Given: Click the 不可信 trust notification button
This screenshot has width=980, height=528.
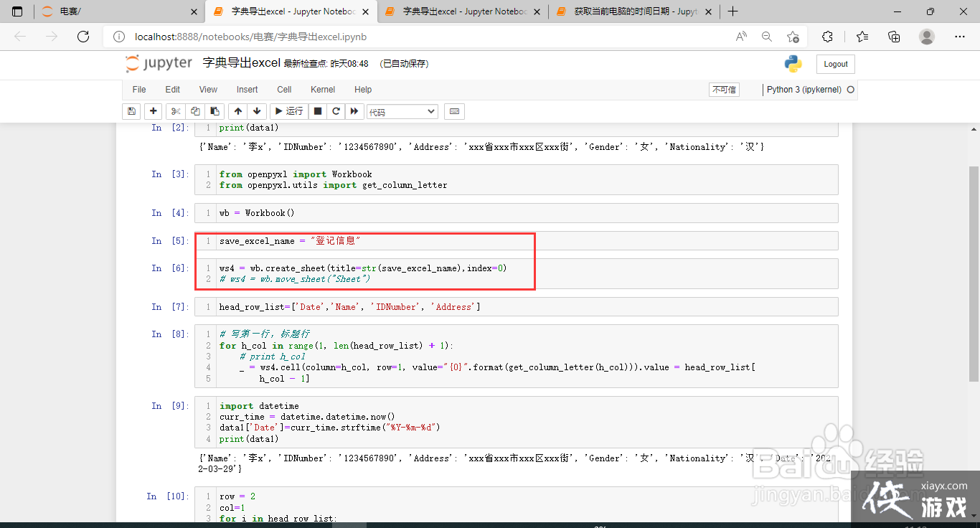Looking at the screenshot, I should [x=724, y=90].
